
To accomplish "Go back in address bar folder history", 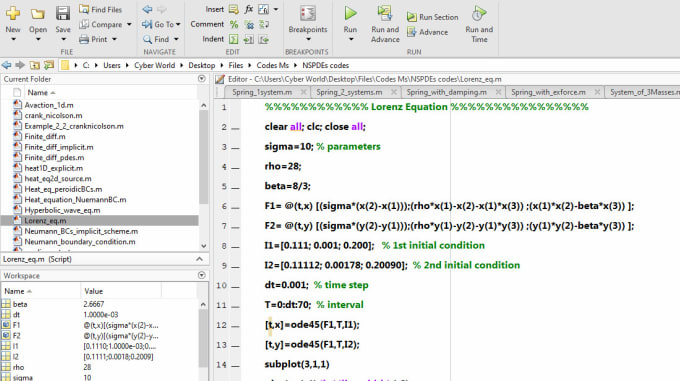I will [7, 65].
